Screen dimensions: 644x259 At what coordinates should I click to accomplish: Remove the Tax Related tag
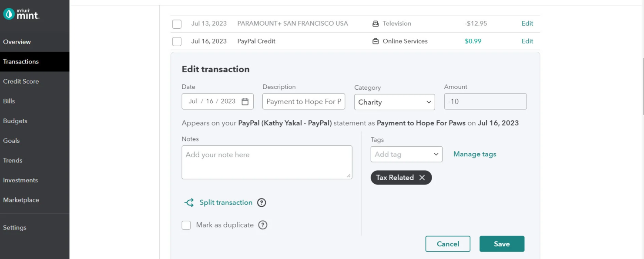(421, 177)
